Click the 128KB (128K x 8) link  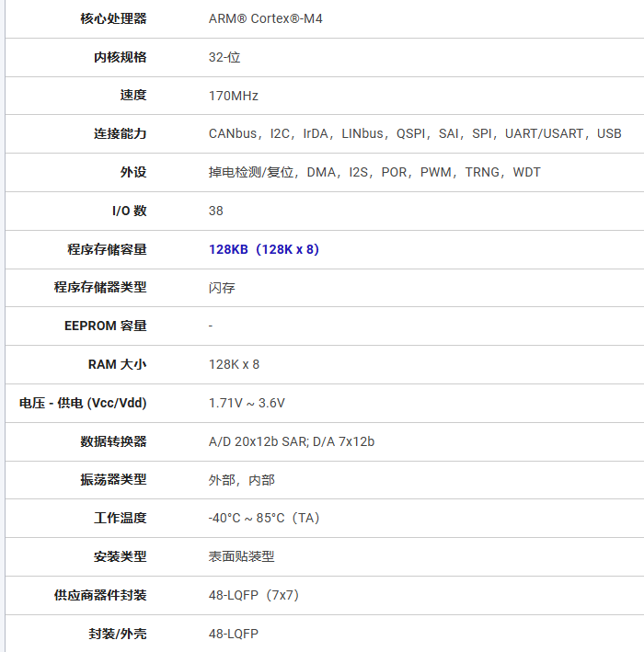[x=264, y=249]
